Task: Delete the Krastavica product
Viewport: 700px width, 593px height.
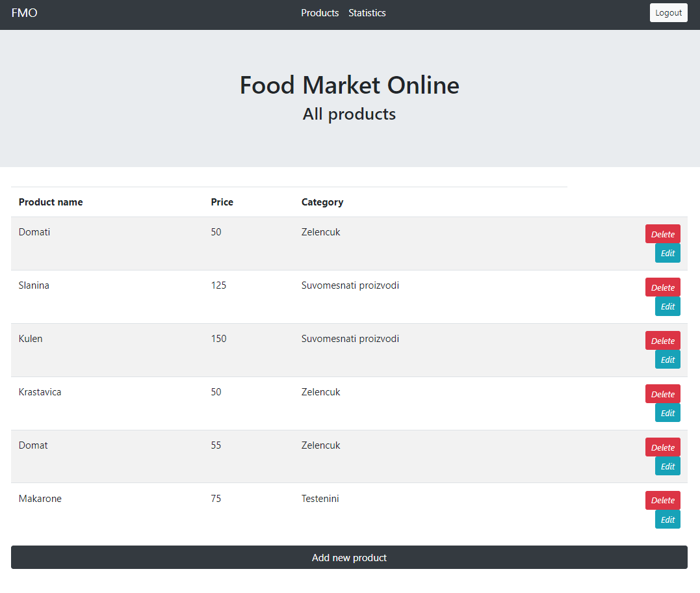Action: pyautogui.click(x=662, y=394)
